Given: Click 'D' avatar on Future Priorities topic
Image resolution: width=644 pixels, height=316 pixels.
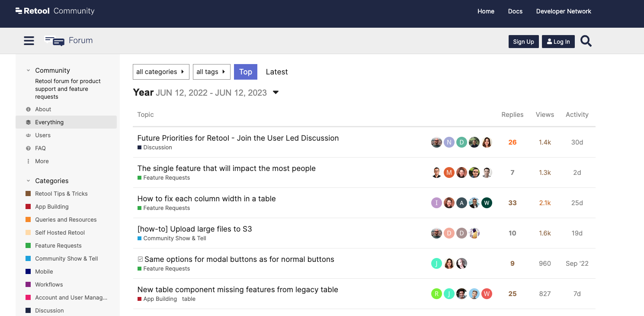Looking at the screenshot, I should 461,142.
